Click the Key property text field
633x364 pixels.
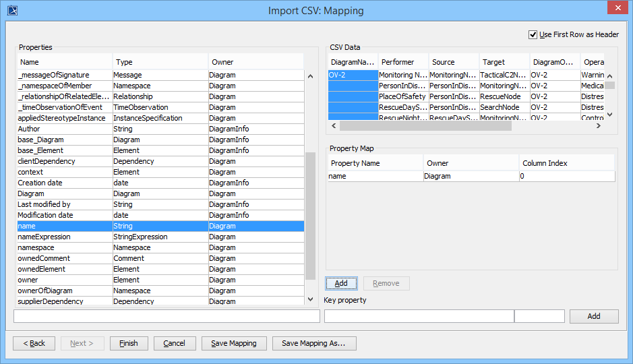coord(419,316)
